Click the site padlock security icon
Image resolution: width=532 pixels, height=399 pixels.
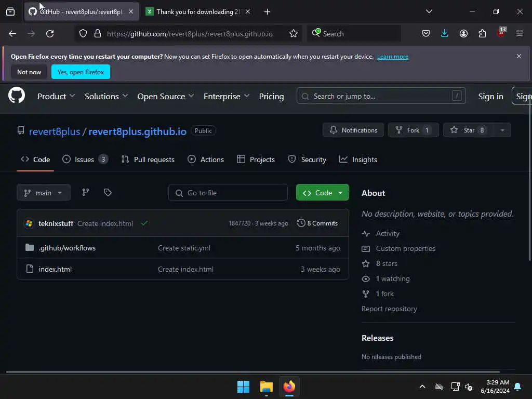coord(98,34)
